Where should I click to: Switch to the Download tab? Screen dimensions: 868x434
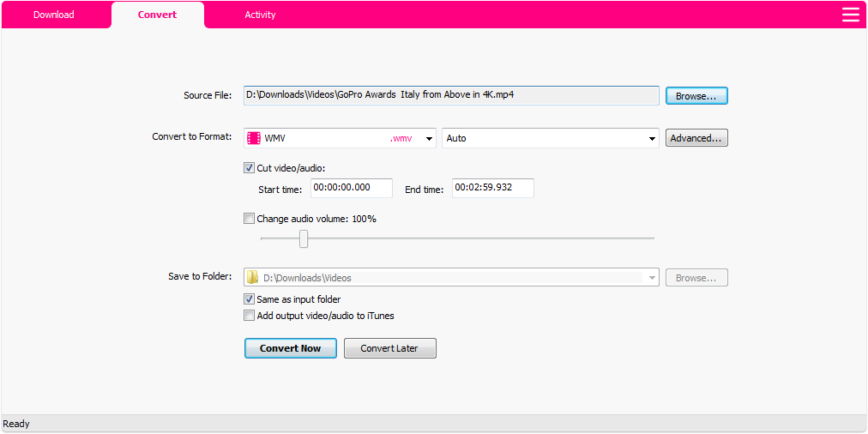click(54, 15)
